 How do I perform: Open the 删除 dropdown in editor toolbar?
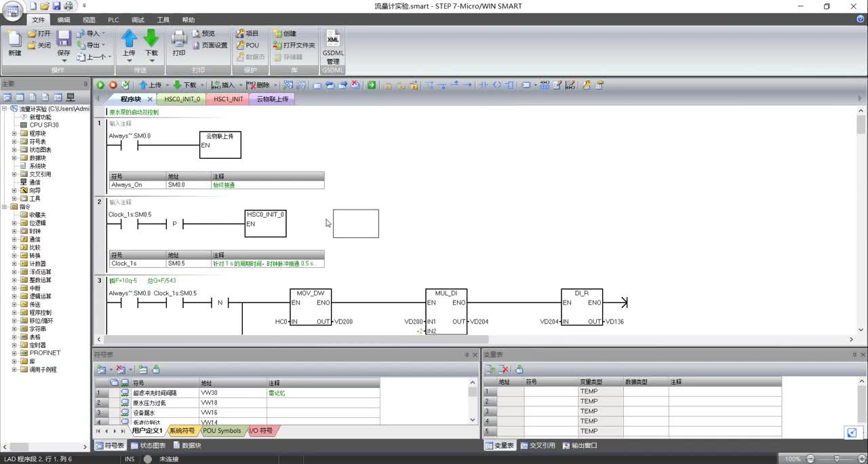click(274, 85)
